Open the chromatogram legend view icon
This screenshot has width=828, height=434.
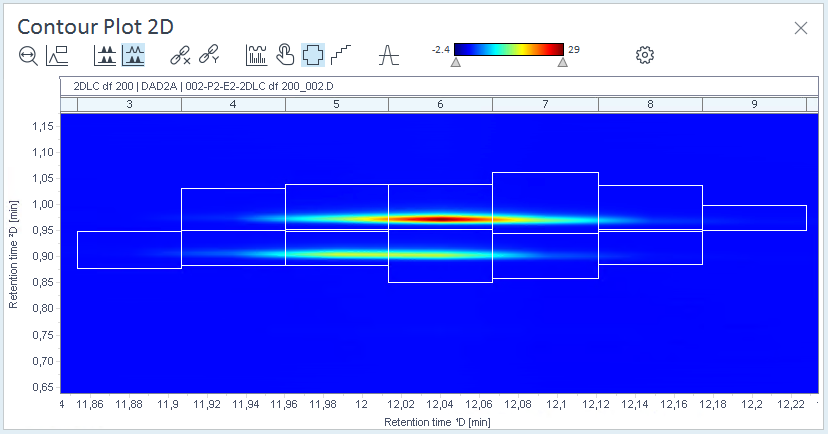point(57,55)
